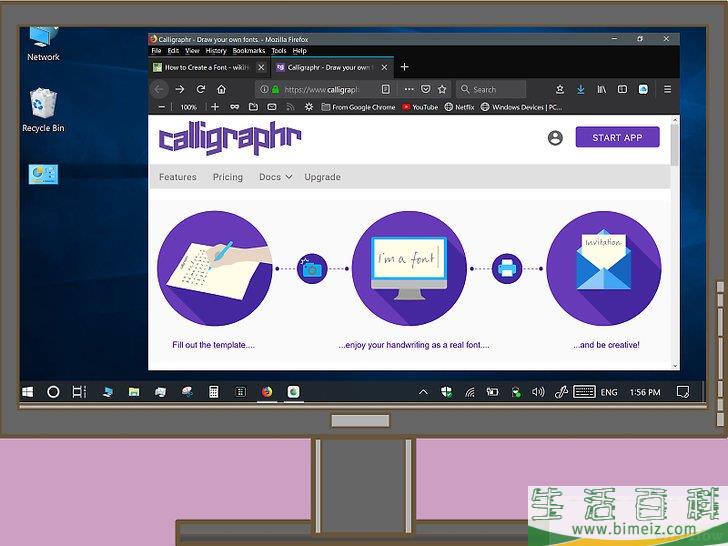Close the Calligraphr tab
The image size is (728, 546).
pos(384,67)
